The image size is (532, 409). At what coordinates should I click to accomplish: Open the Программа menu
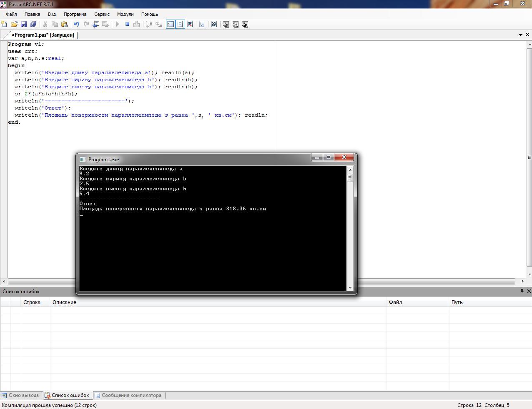[75, 14]
